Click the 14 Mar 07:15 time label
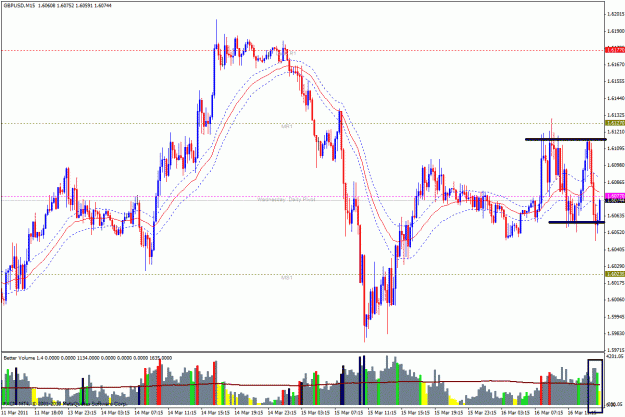625x417 pixels. [x=149, y=413]
